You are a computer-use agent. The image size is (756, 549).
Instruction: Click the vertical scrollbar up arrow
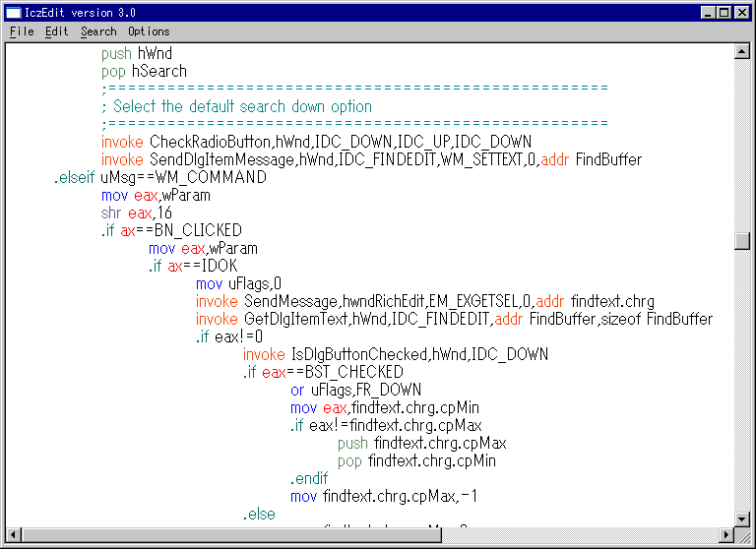pos(741,51)
